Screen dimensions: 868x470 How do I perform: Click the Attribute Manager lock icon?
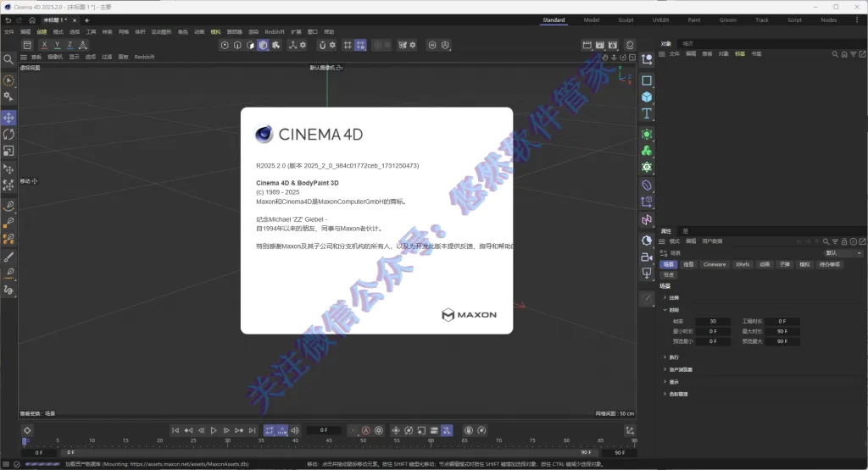pos(844,241)
